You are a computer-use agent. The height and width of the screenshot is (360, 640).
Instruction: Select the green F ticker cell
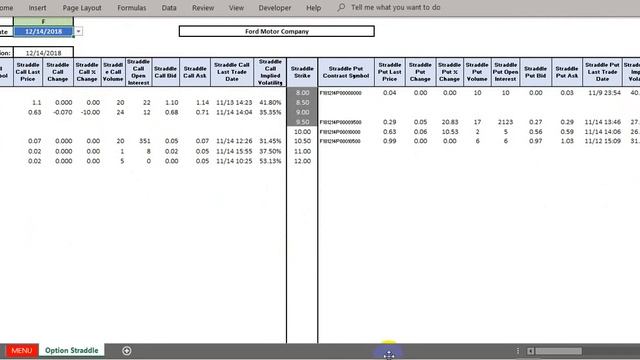[x=43, y=21]
